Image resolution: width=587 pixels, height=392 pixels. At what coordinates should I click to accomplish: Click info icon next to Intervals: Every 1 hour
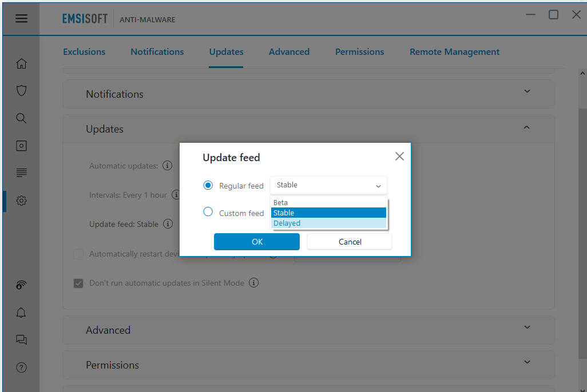coord(176,194)
